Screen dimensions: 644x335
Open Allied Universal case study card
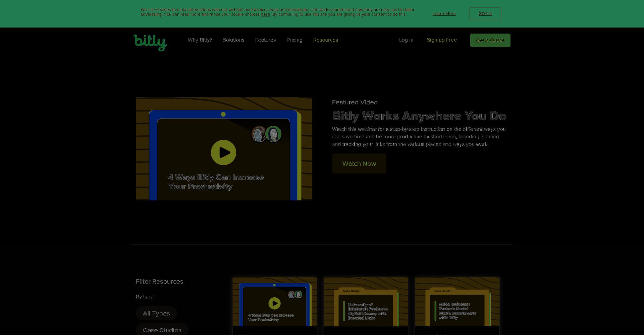pyautogui.click(x=457, y=305)
